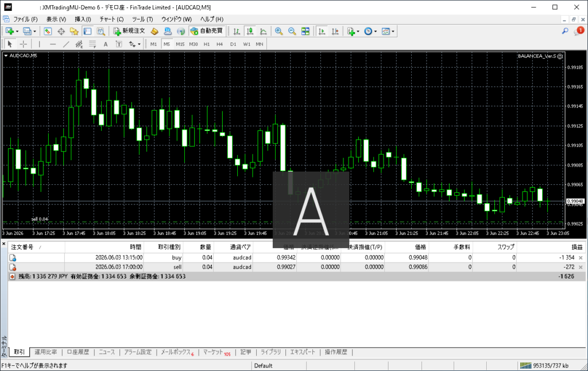Expand the templates dropdown arrow
Screen dimensions: 588x371
click(393, 32)
